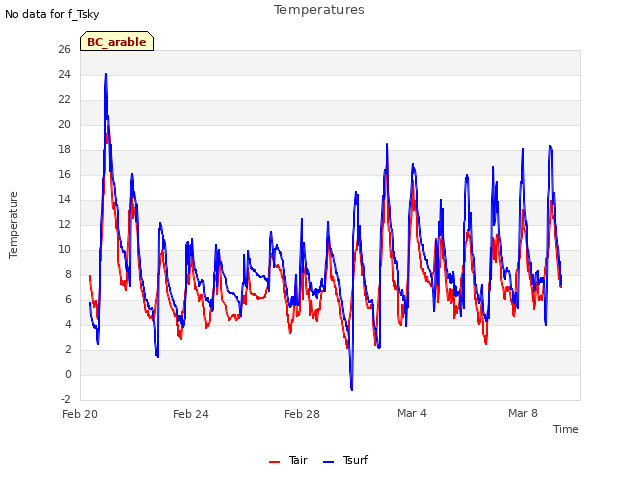Viewport: 640px width, 480px height.
Task: Click the BC_arable annotation label
Action: (117, 42)
